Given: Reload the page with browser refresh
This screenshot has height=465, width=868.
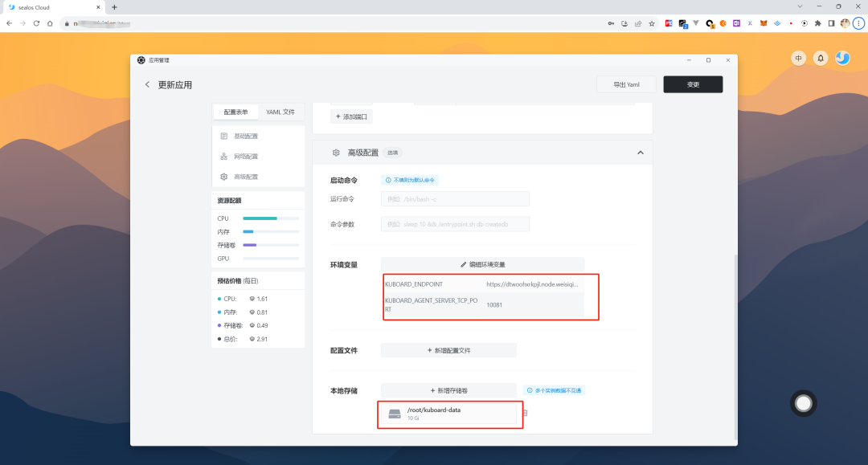Looking at the screenshot, I should point(36,23).
